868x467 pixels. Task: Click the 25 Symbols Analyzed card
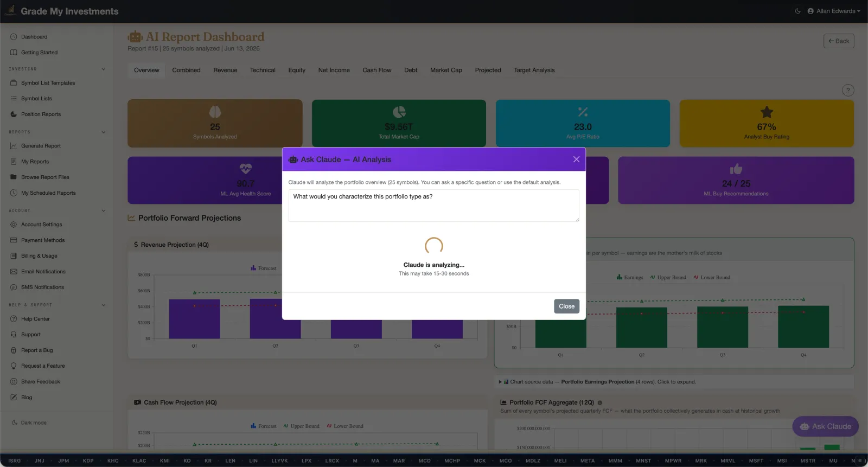point(215,123)
